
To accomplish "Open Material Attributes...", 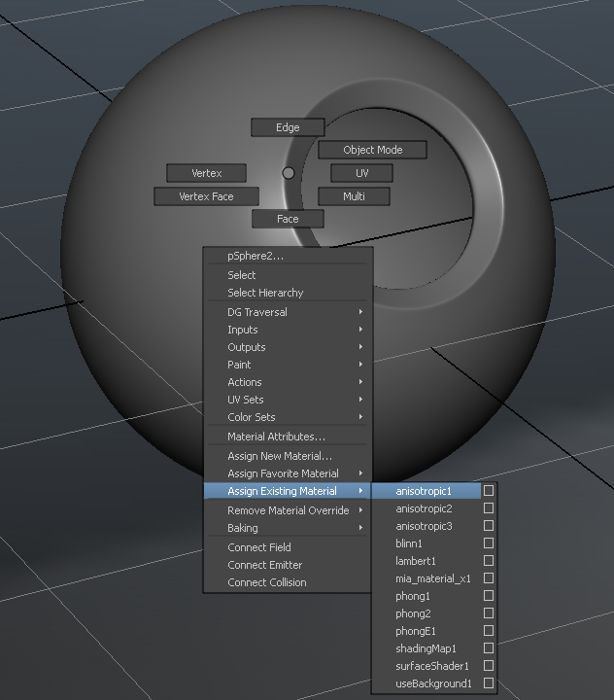I will click(288, 437).
